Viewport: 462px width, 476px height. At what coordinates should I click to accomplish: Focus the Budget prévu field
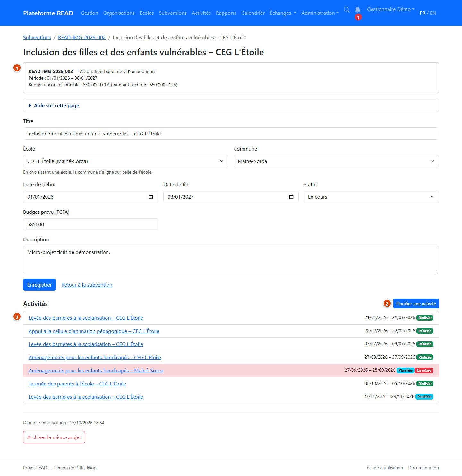pyautogui.click(x=90, y=224)
